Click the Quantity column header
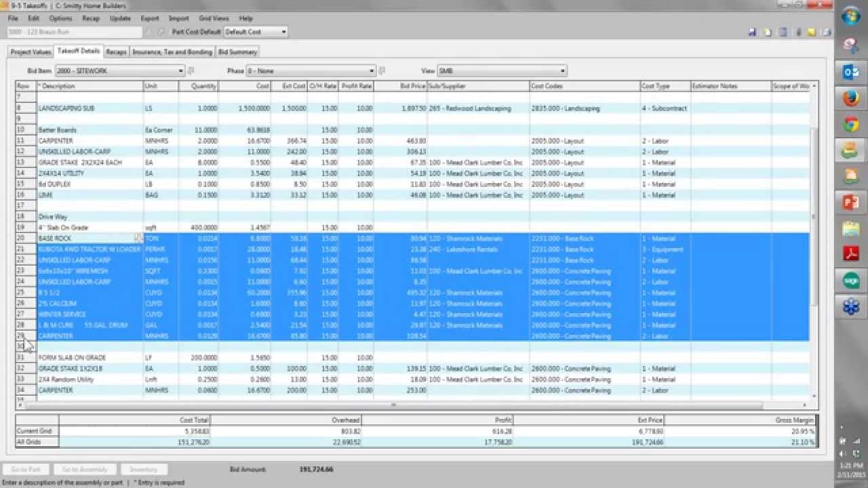This screenshot has height=488, width=868. click(x=198, y=86)
